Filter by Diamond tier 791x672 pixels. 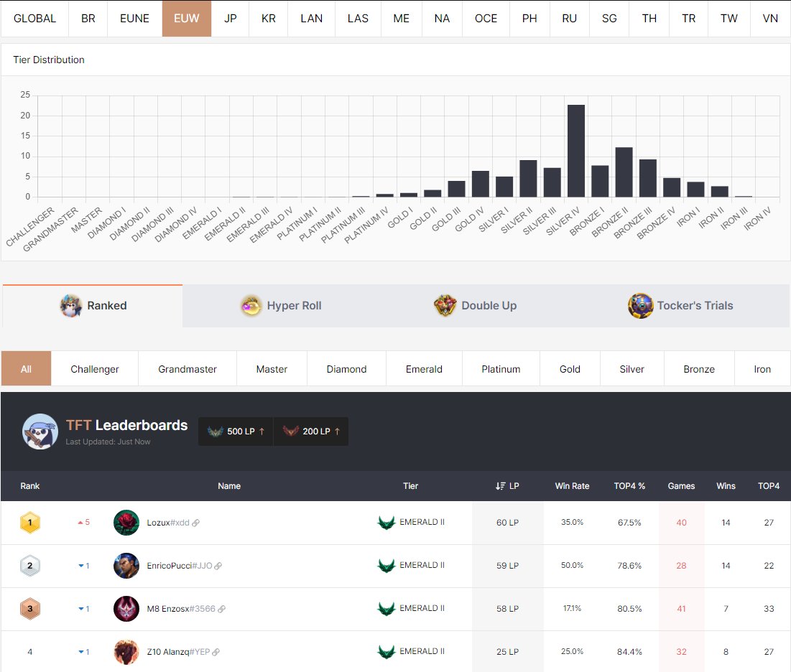coord(346,369)
